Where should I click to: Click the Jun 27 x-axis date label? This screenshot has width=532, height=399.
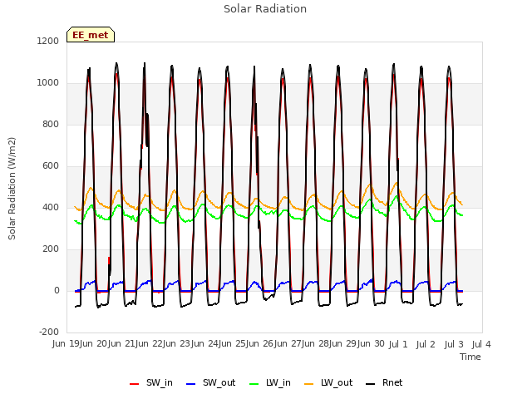coord(288,344)
